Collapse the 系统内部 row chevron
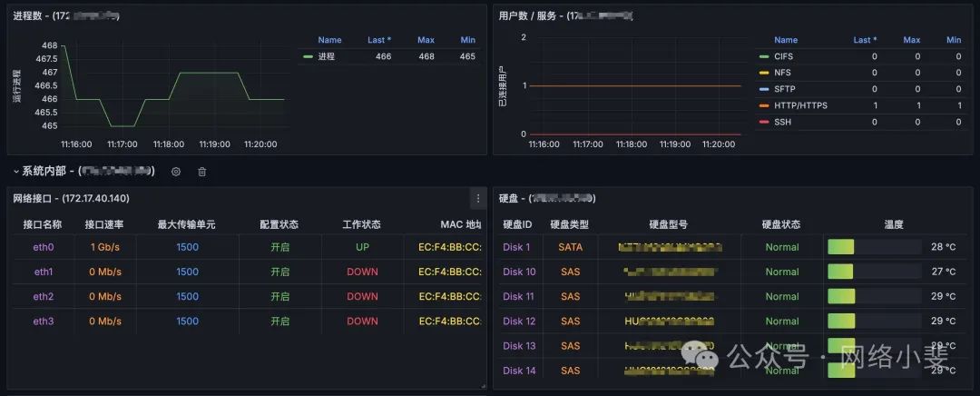This screenshot has height=396, width=980. 16,171
